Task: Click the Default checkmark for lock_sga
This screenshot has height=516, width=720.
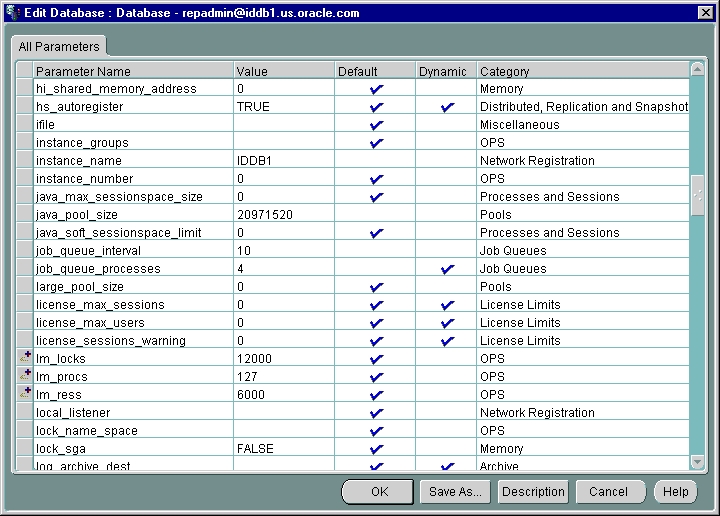Action: click(376, 449)
